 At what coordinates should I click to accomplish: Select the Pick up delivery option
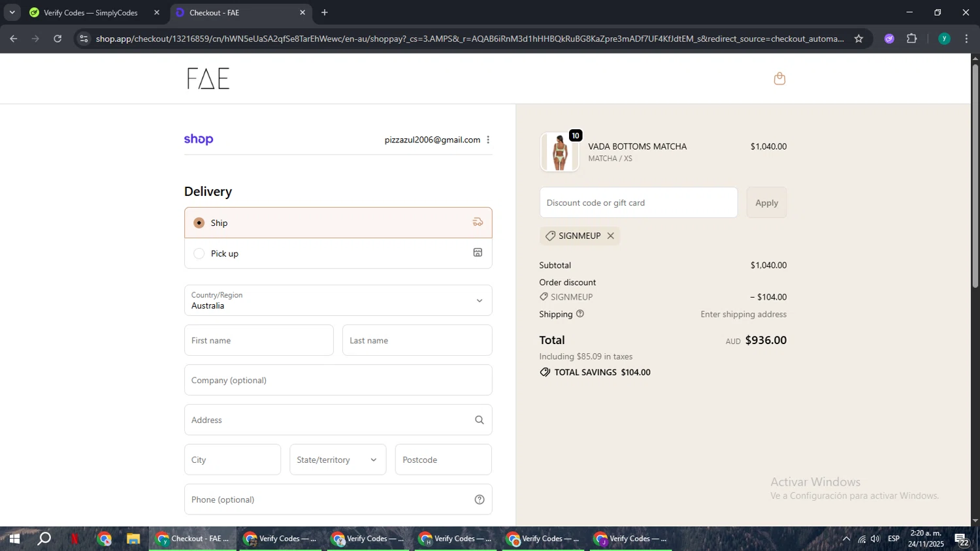point(338,253)
